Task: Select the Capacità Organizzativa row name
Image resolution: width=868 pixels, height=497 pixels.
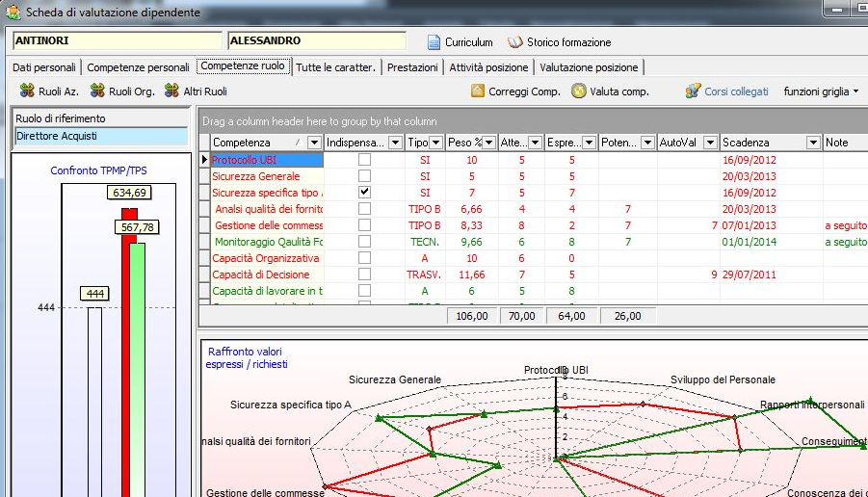Action: pos(266,258)
